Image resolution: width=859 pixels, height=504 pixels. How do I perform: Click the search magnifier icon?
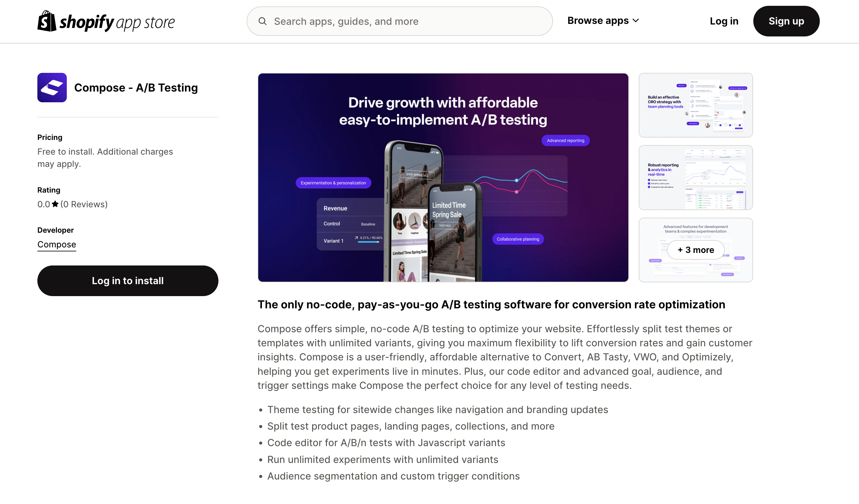click(x=262, y=21)
